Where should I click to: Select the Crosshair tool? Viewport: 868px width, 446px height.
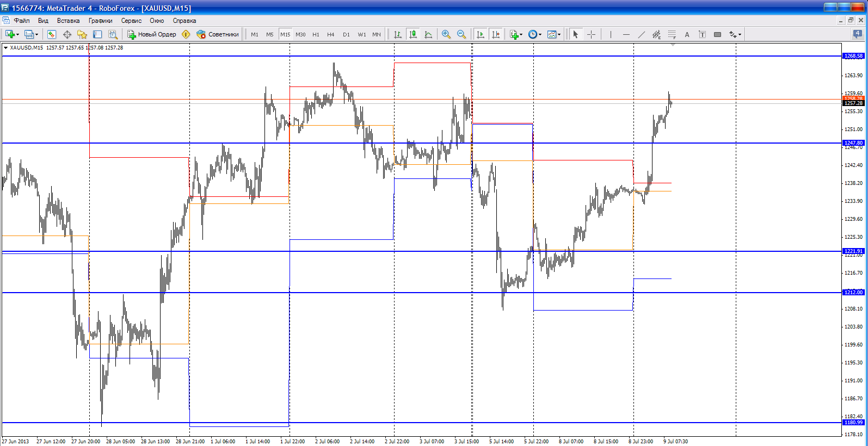click(x=591, y=34)
